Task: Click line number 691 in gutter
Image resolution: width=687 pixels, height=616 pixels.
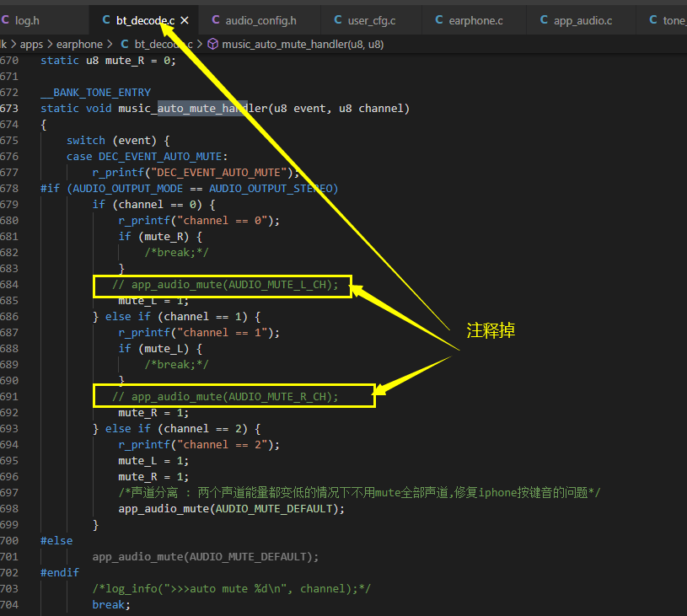Action: 9,397
